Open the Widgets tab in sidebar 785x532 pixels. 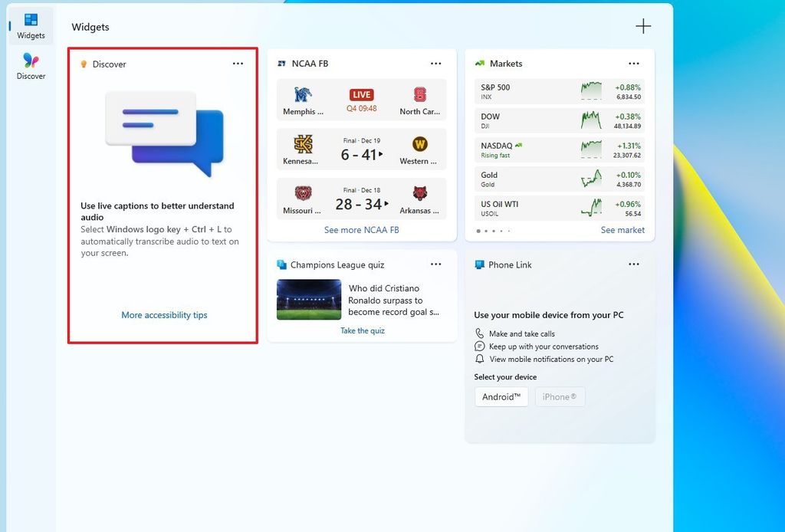pos(31,26)
